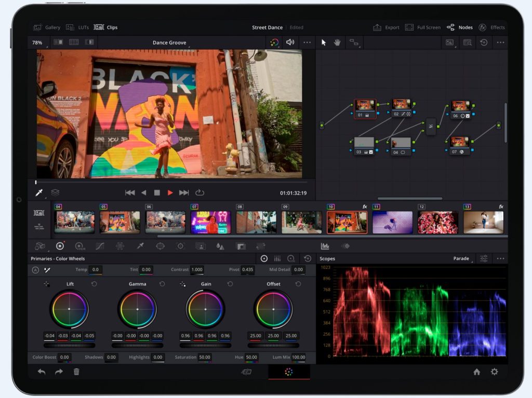The width and height of the screenshot is (532, 398).
Task: Open the Effects panel
Action: pyautogui.click(x=491, y=28)
